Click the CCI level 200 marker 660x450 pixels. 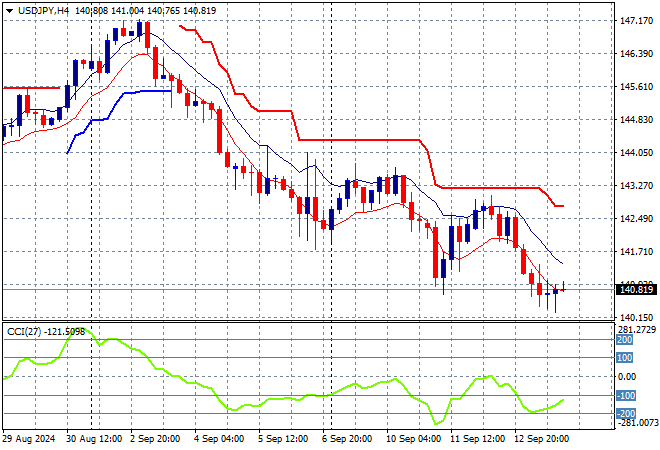pyautogui.click(x=624, y=340)
